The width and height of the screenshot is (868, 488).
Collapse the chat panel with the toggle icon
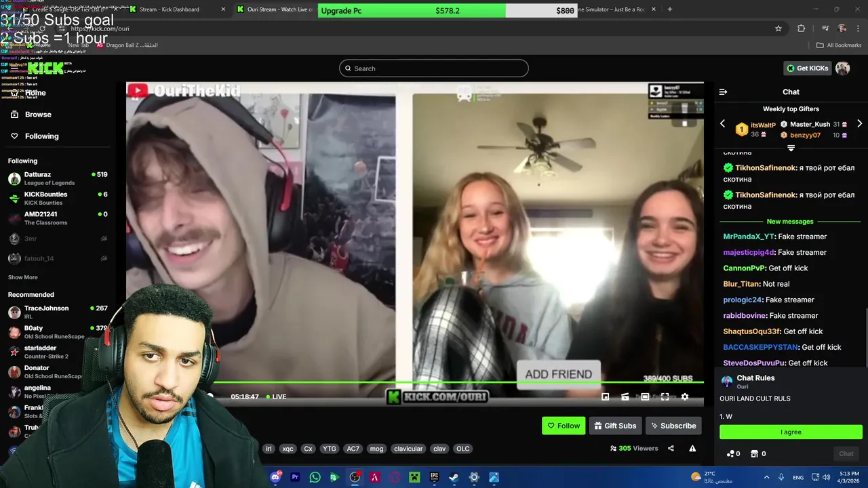coord(723,91)
